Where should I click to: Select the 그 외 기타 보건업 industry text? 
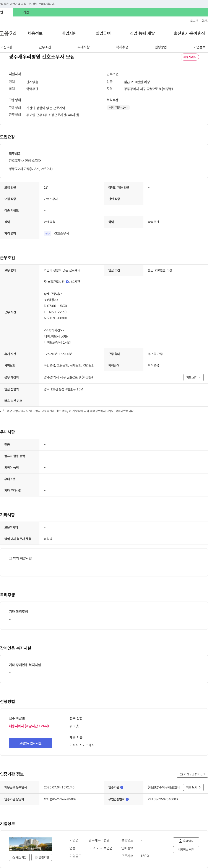[x=101, y=848]
